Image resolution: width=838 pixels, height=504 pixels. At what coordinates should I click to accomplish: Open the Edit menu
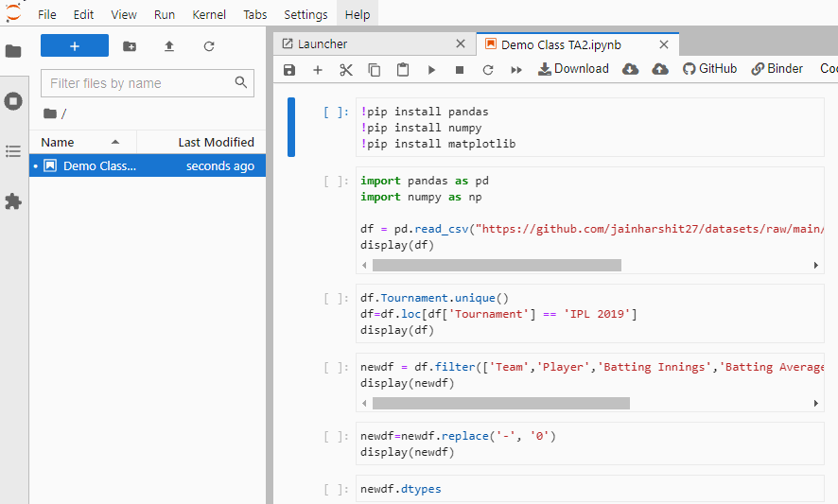point(83,14)
